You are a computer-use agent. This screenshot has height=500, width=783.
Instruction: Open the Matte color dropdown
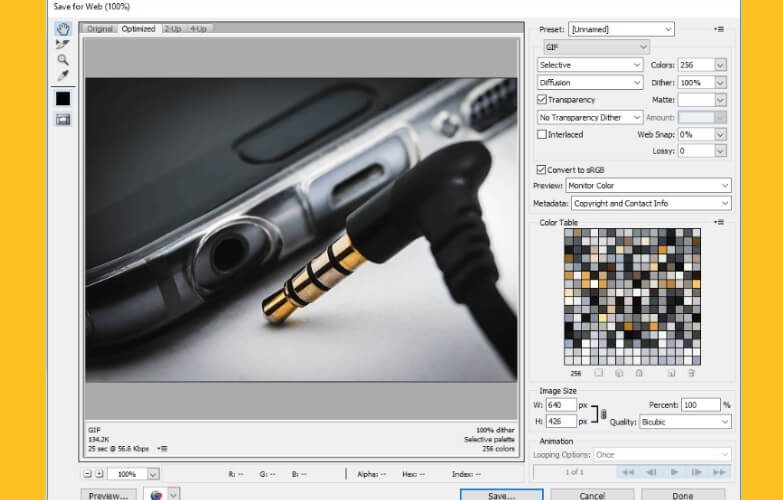click(720, 100)
